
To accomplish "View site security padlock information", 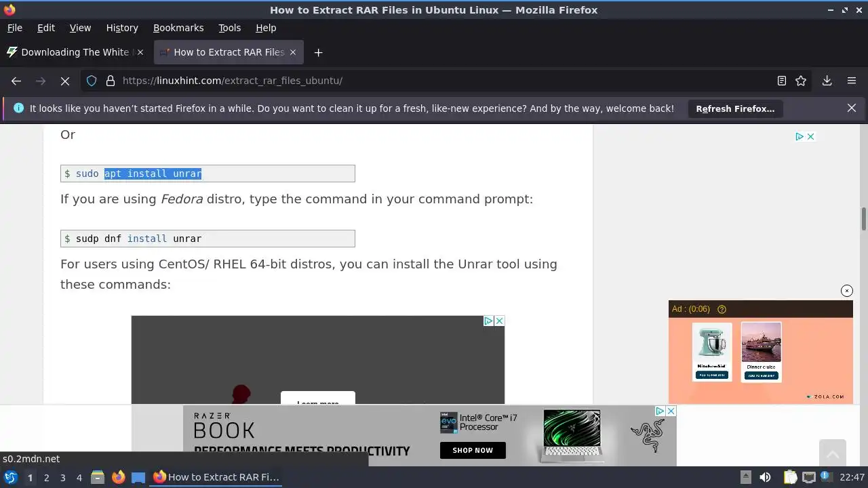I will 111,81.
